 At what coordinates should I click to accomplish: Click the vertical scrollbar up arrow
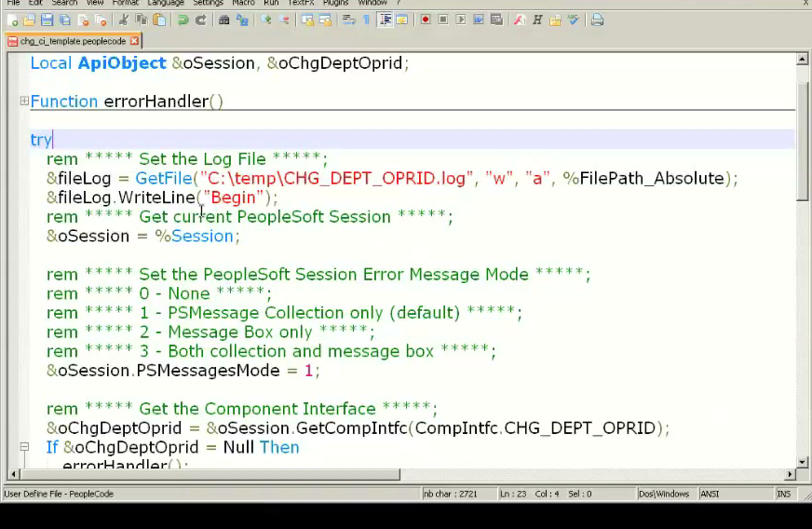[x=802, y=59]
